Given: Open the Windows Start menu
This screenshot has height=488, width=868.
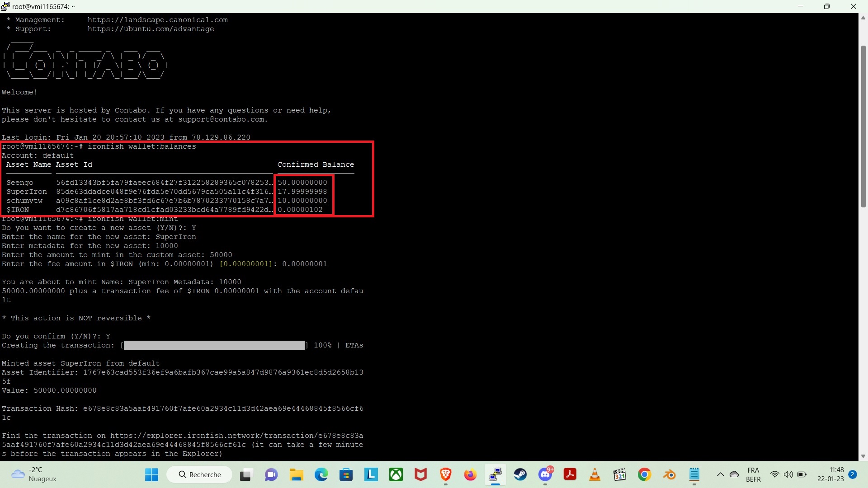Looking at the screenshot, I should click(151, 474).
